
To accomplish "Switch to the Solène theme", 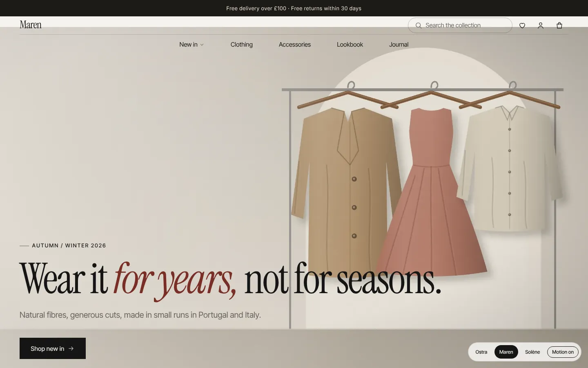I will 532,352.
